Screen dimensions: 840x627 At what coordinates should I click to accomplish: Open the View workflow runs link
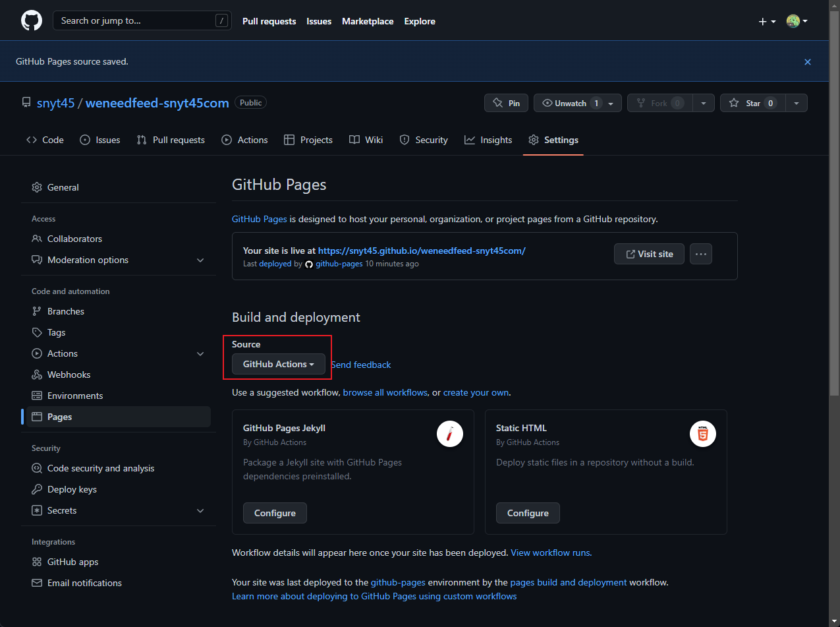(551, 552)
